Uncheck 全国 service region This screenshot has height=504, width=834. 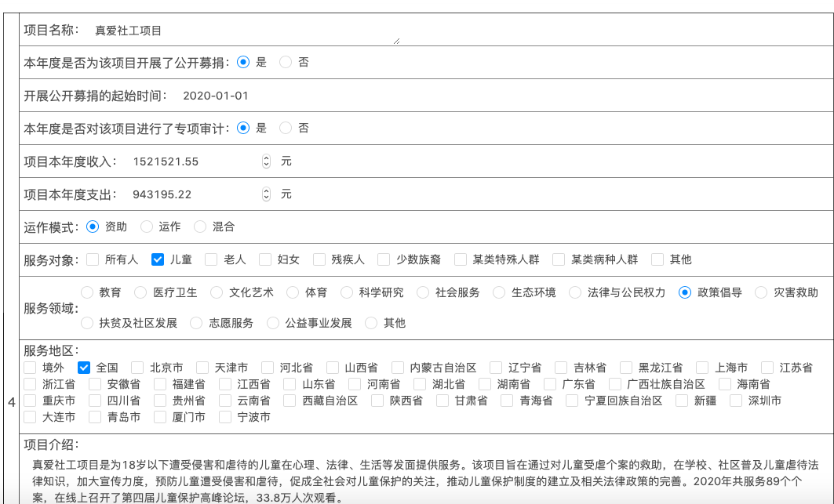(83, 368)
